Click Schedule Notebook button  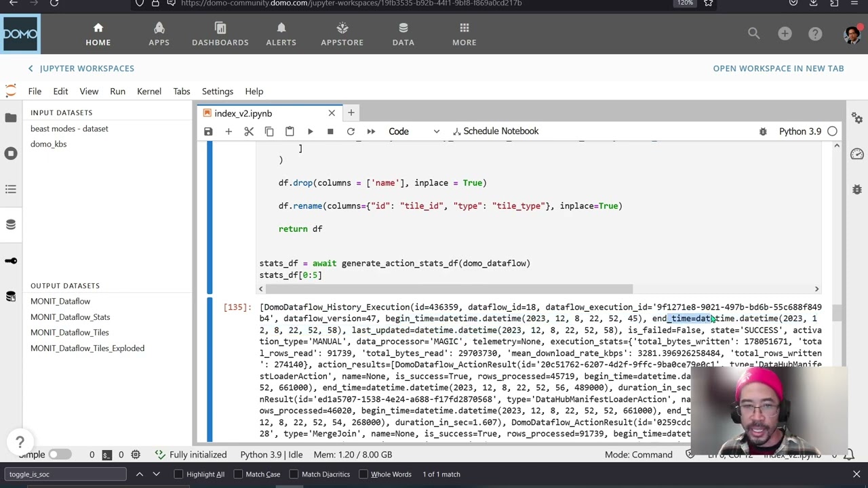(x=496, y=131)
